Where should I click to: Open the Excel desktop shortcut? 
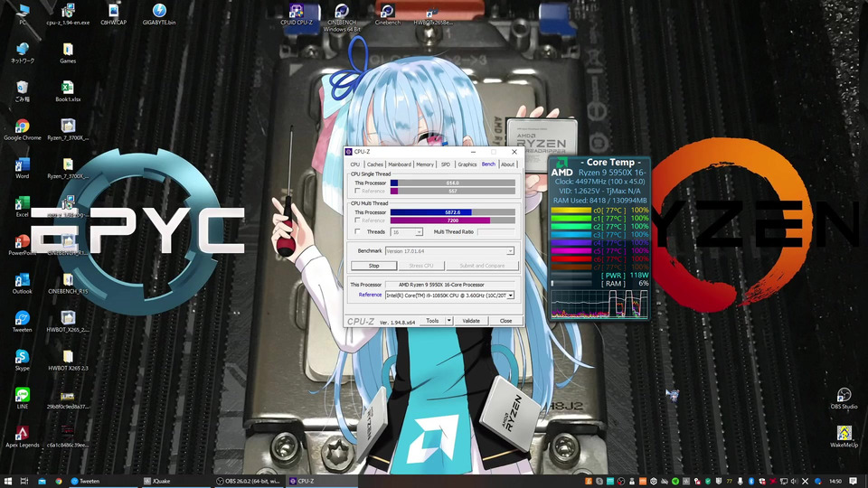22,206
